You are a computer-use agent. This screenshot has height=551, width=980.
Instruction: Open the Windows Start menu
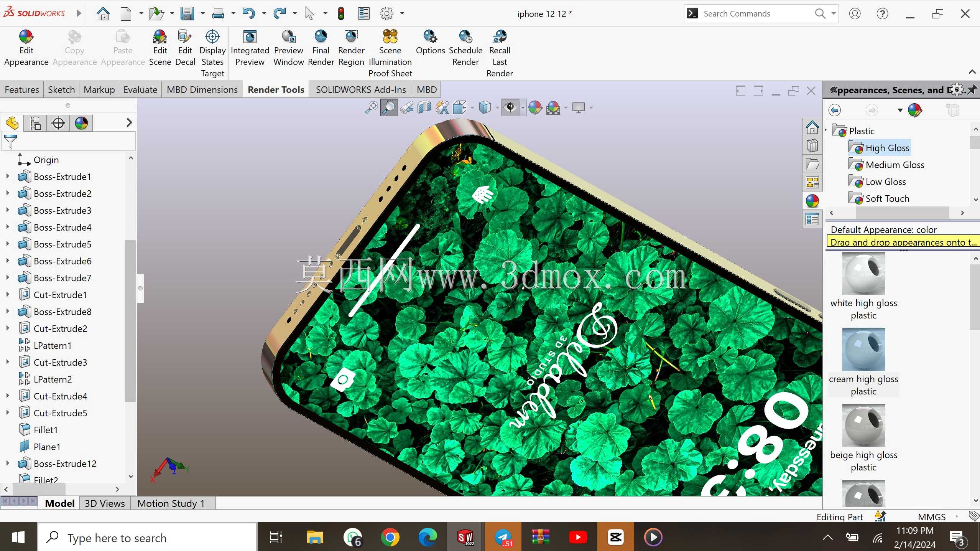[18, 537]
